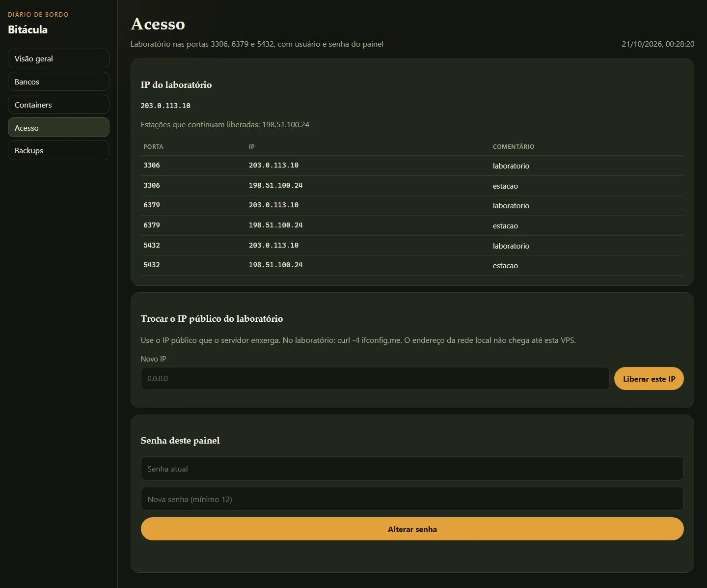Click the Laboratório nas portas subtitle
This screenshot has height=588, width=707.
pyautogui.click(x=257, y=44)
